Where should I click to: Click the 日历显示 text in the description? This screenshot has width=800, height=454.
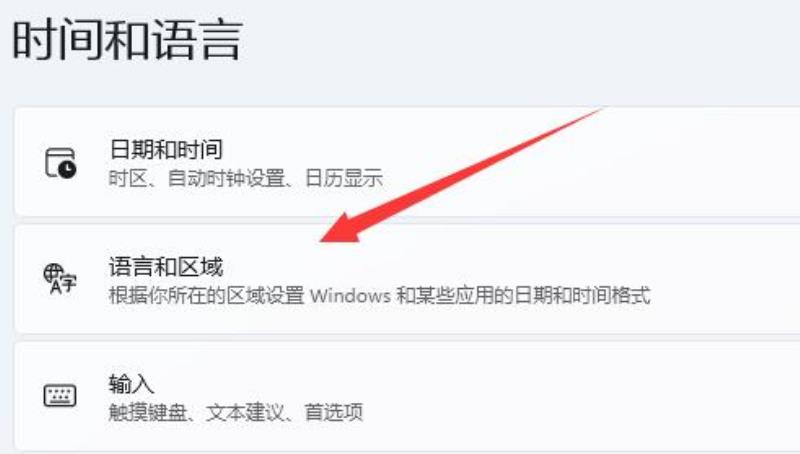344,179
